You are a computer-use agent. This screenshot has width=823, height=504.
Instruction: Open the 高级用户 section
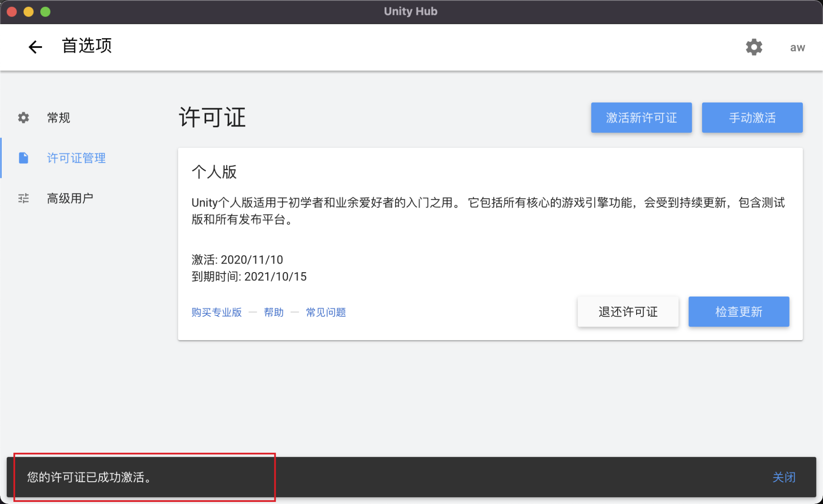pyautogui.click(x=70, y=198)
